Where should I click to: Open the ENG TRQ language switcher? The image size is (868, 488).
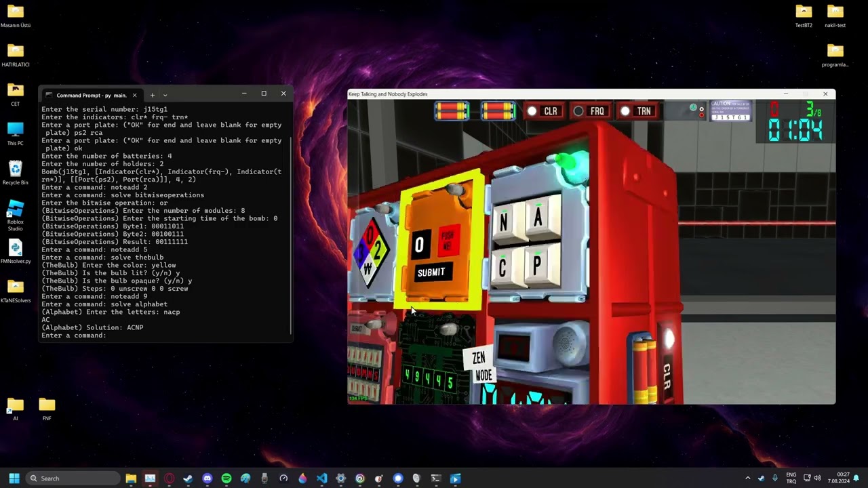[791, 479]
